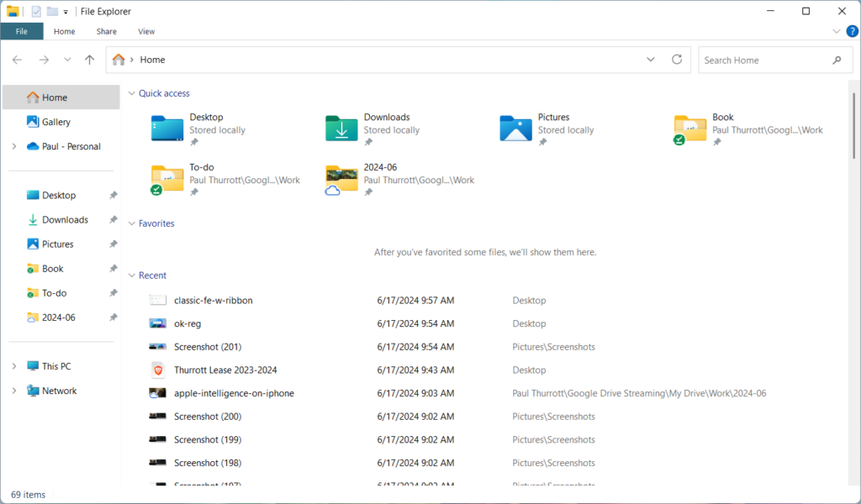Open the address bar history dropdown

650,60
